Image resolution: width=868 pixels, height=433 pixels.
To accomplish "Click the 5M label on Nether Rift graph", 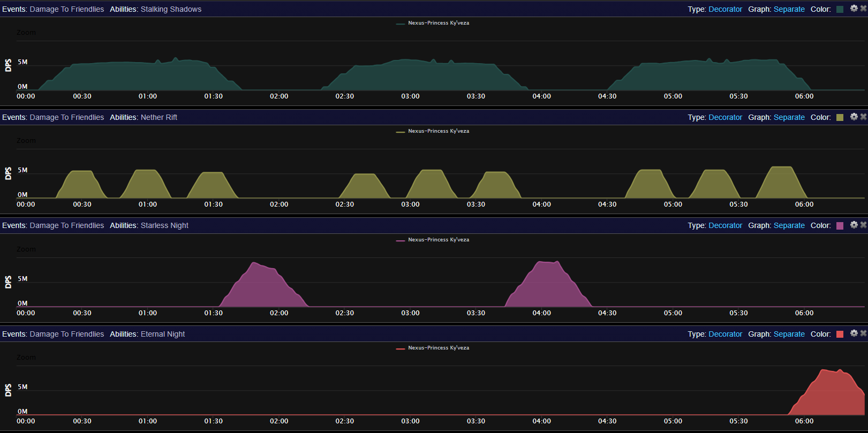I will tap(22, 170).
